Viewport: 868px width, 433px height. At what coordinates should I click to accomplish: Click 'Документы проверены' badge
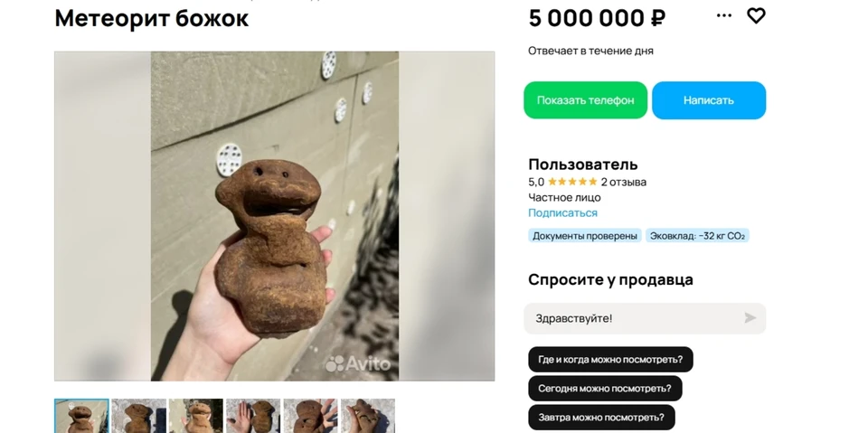(585, 236)
